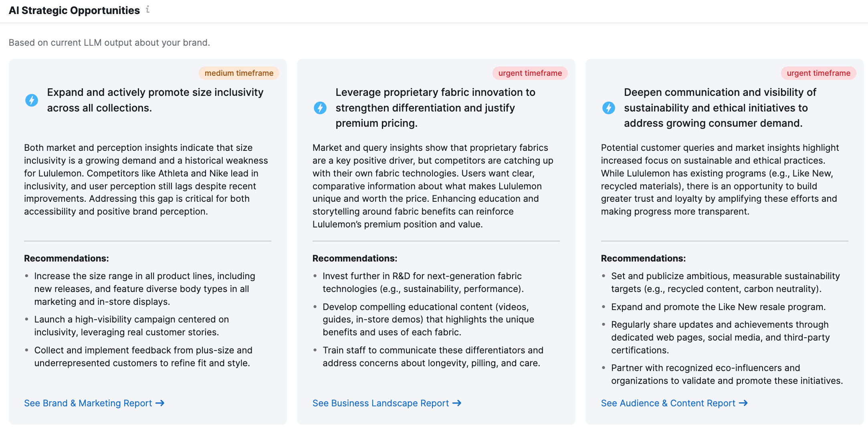868x434 pixels.
Task: Click the 'Based on current LLM output' subtitle
Action: (109, 43)
